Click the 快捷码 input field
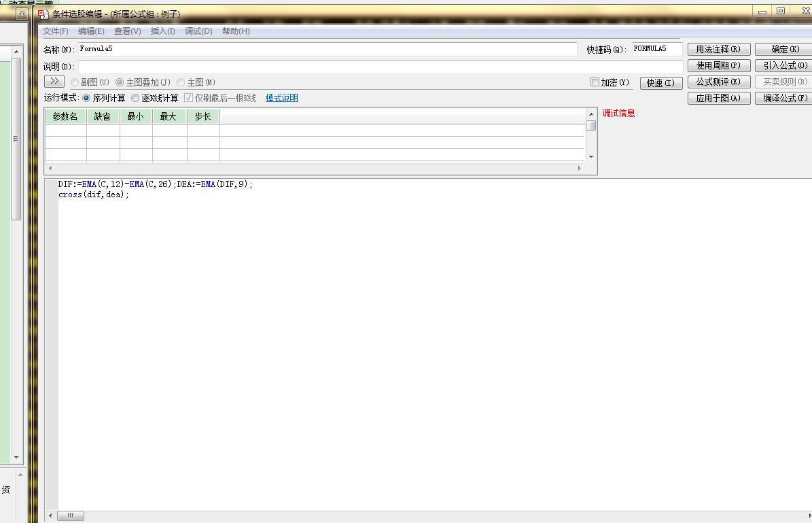The height and width of the screenshot is (523, 812). point(656,49)
